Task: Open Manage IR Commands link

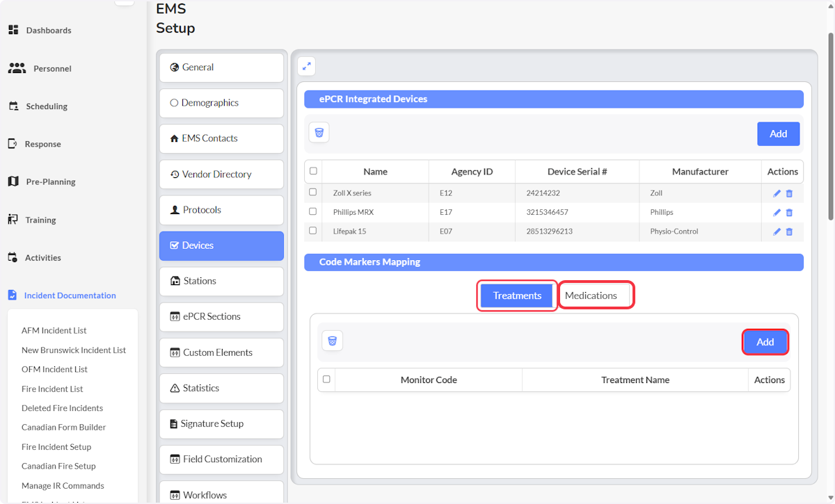Action: pos(63,486)
